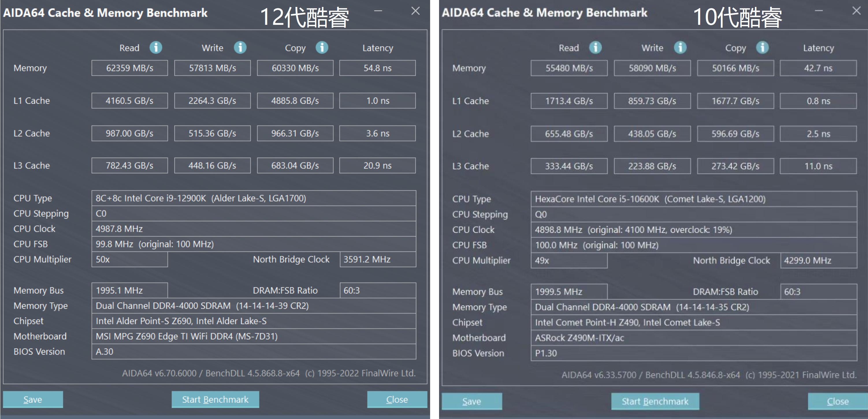
Task: Select memory read value 62359 MB/s
Action: [130, 68]
